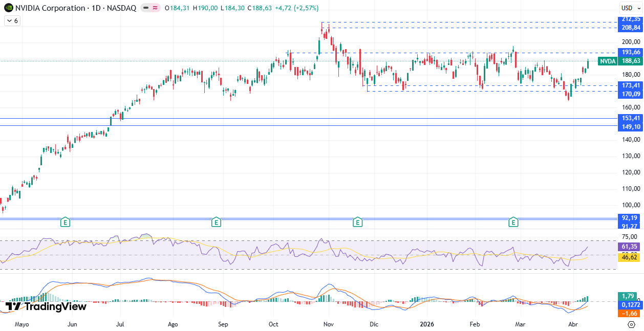Open the earnings marker near September
This screenshot has width=644, height=331.
click(217, 222)
